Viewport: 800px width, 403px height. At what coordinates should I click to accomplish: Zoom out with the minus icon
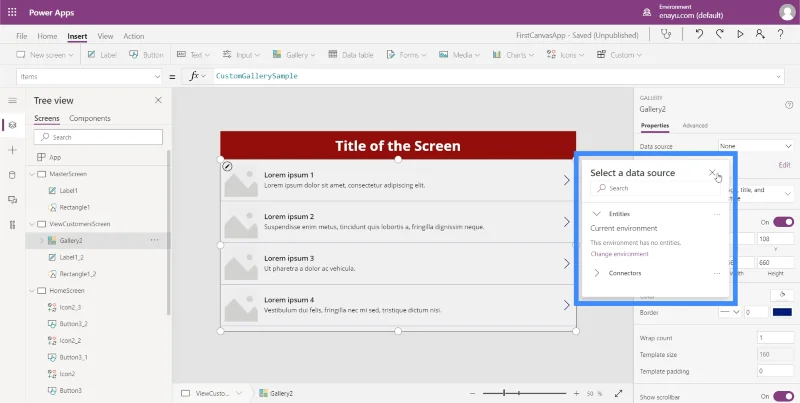[x=472, y=393]
